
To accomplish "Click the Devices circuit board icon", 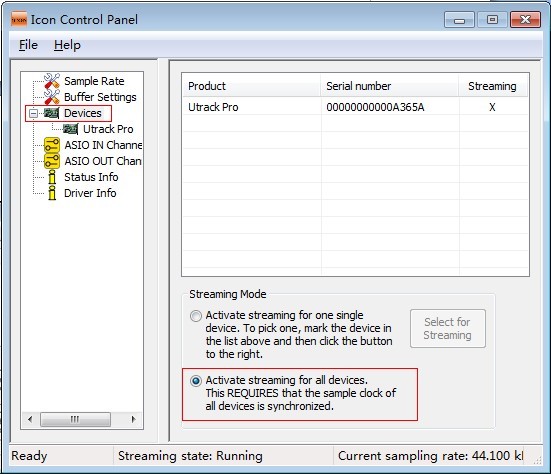I will [51, 113].
